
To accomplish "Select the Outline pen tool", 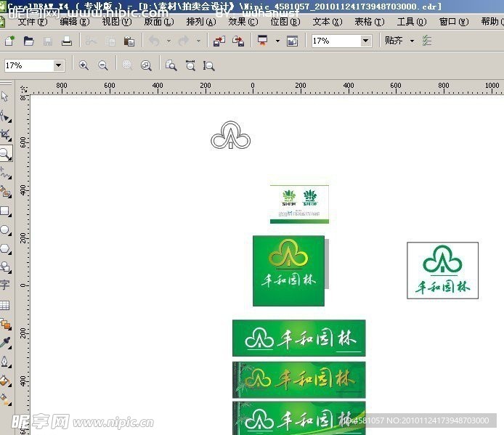I will (6, 362).
